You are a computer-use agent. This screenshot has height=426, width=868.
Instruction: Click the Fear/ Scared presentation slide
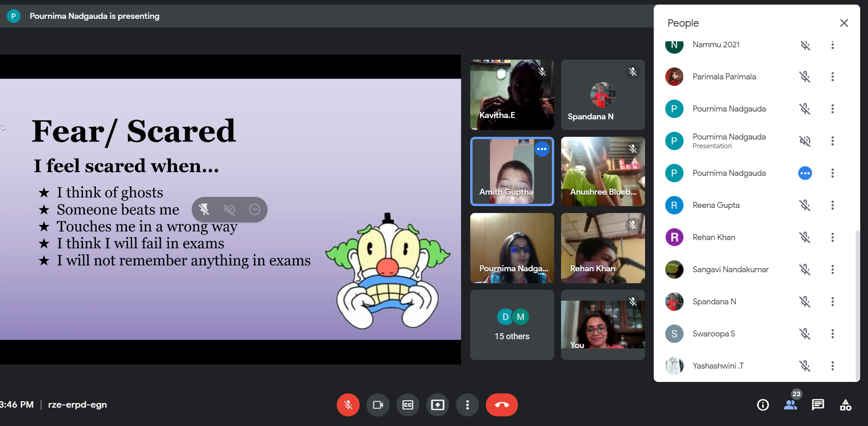tap(230, 209)
